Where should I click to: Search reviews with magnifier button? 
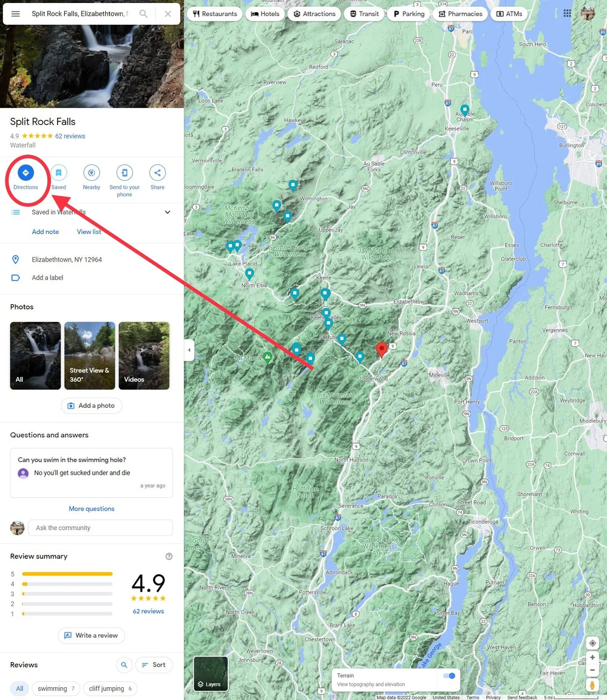(124, 665)
